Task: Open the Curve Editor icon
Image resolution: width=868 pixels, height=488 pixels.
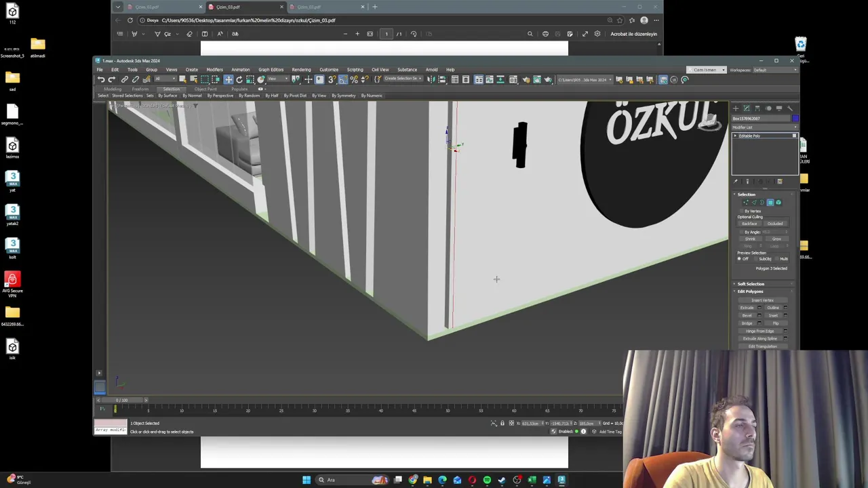Action: (490, 79)
